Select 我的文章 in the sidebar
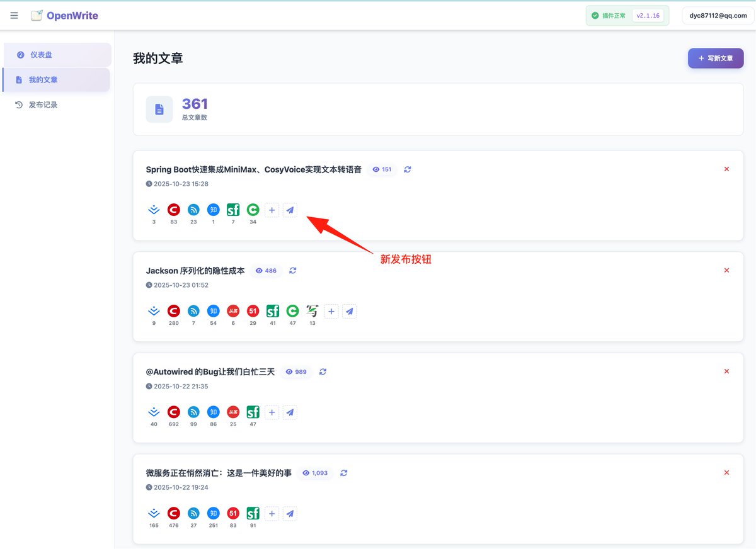 tap(56, 80)
